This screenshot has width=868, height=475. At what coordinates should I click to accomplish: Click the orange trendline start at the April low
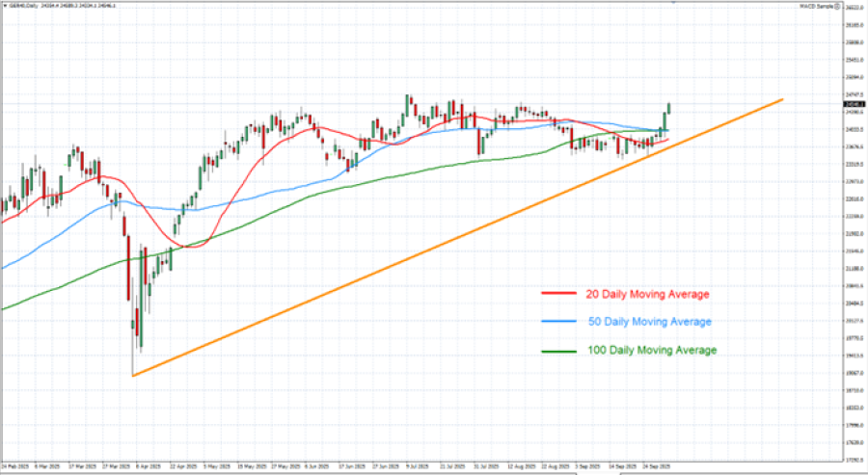(133, 375)
